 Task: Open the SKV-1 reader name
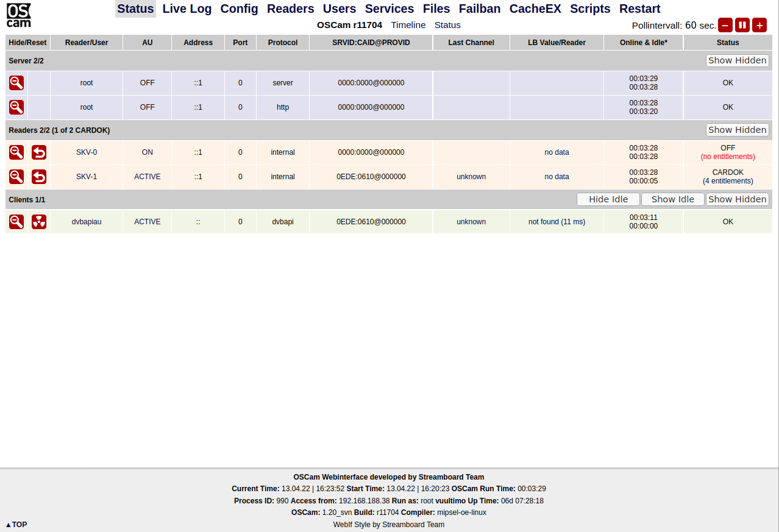pos(87,177)
